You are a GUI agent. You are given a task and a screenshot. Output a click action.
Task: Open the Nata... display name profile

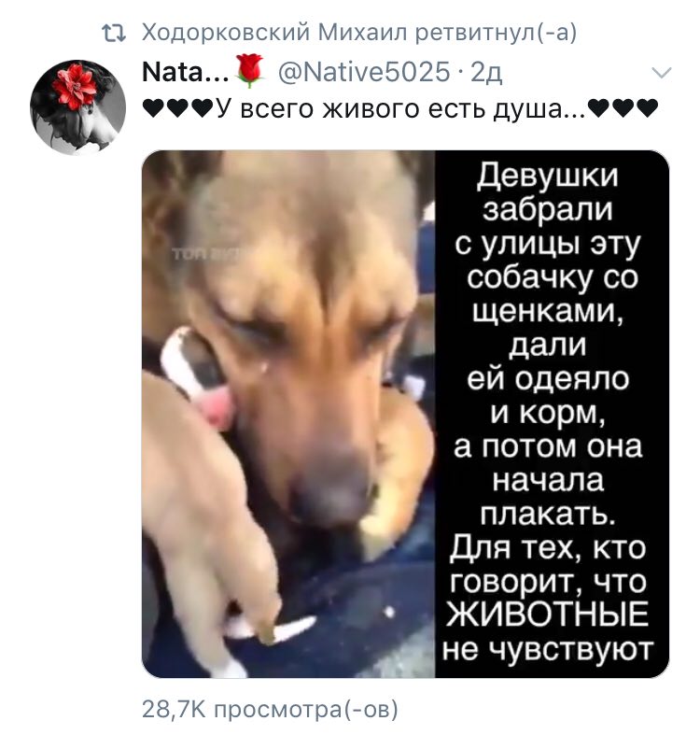pos(185,73)
